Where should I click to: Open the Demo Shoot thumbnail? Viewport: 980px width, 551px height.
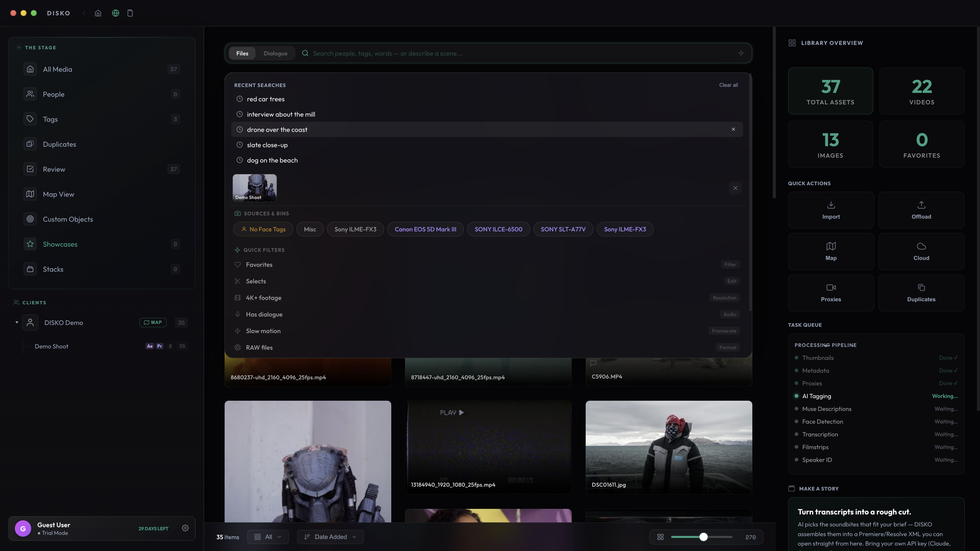[255, 188]
